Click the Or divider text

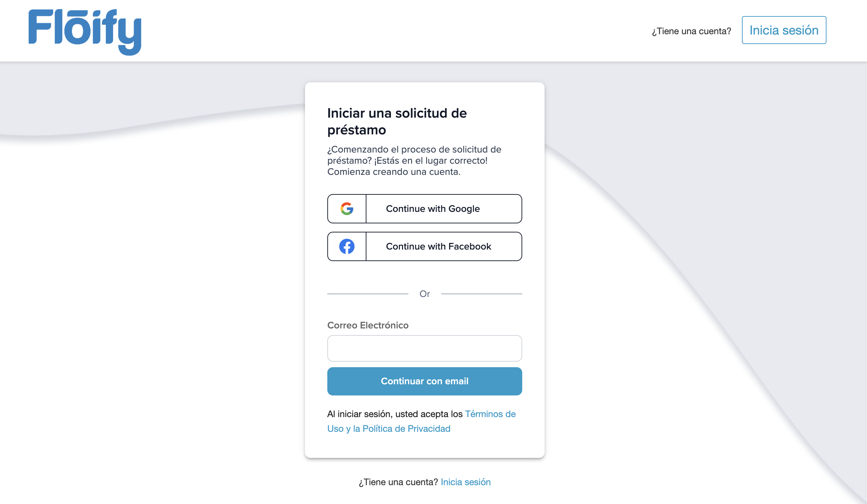424,294
